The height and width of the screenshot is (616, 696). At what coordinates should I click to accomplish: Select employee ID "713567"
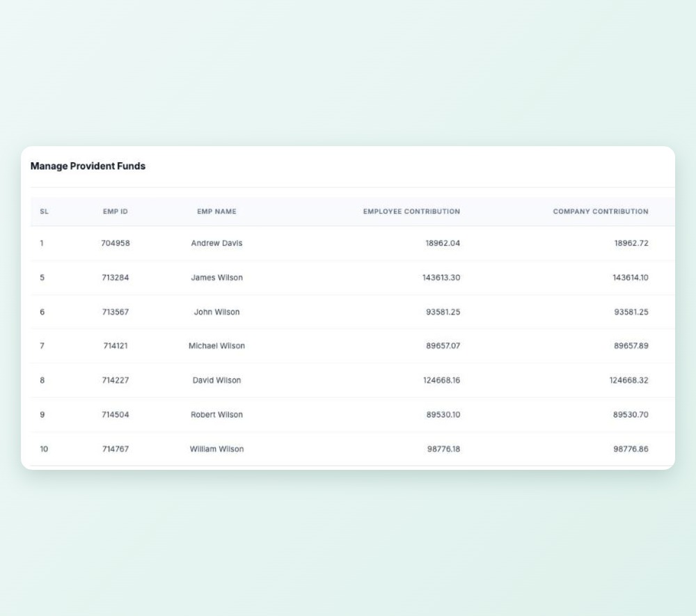click(116, 312)
